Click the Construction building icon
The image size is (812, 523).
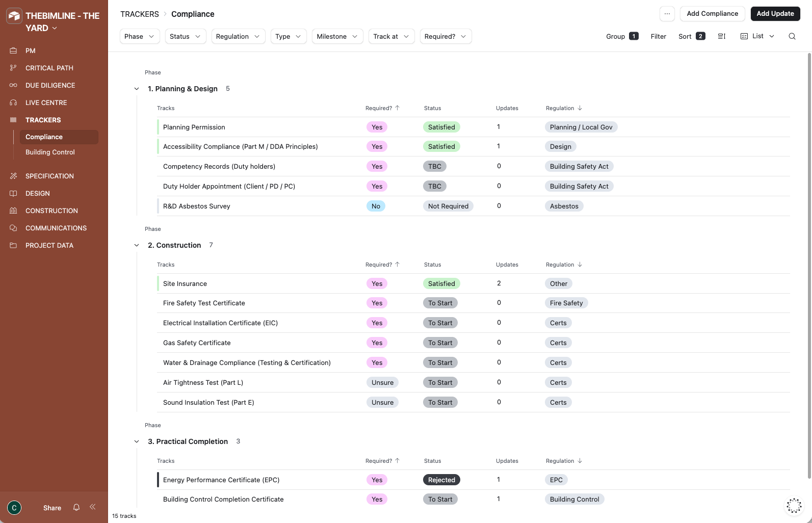point(13,211)
